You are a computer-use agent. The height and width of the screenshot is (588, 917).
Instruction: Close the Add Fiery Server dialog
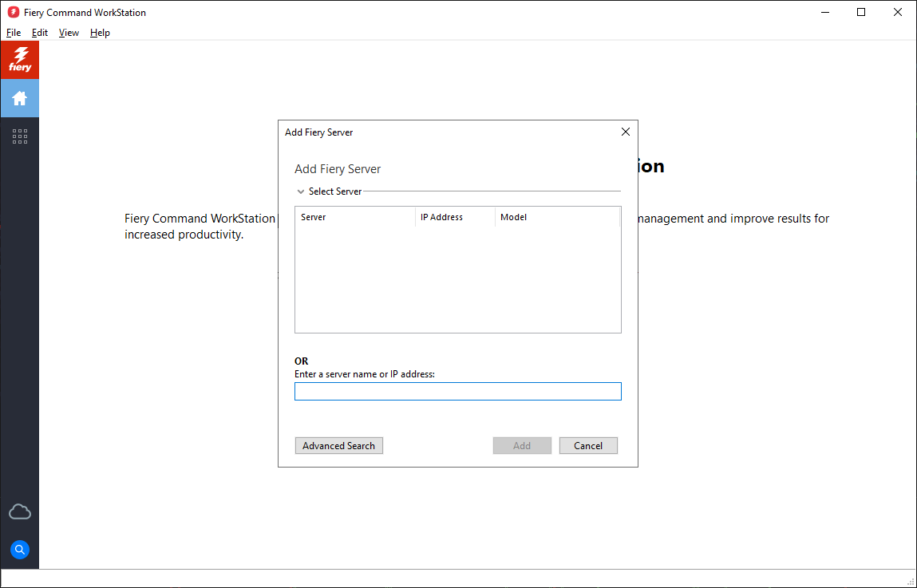tap(626, 132)
